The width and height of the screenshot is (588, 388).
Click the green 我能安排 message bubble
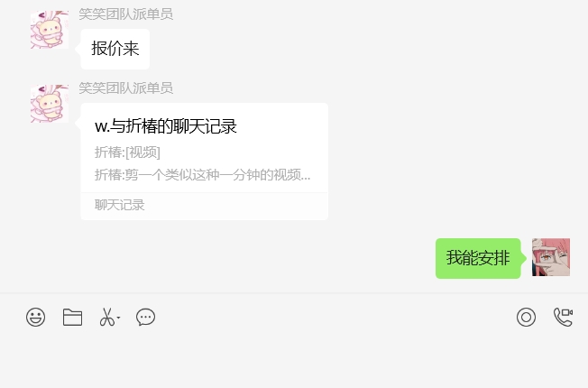478,258
